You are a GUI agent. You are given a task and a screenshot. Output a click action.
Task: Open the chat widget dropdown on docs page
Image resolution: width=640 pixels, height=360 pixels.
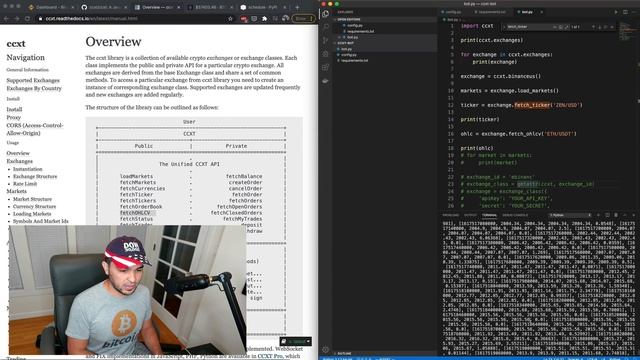[x=308, y=341]
